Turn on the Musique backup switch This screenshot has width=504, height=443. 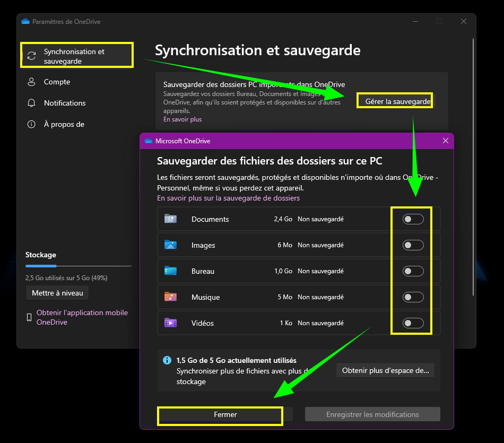tap(413, 297)
